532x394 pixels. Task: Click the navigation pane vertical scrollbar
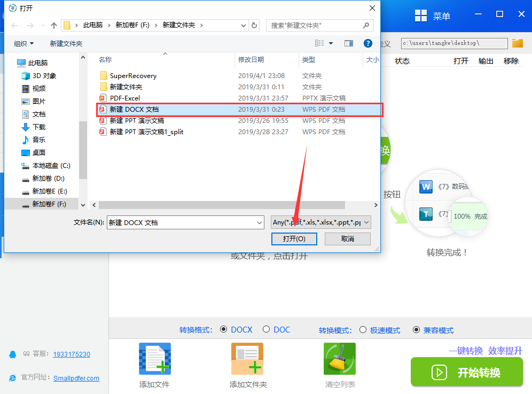(x=83, y=150)
